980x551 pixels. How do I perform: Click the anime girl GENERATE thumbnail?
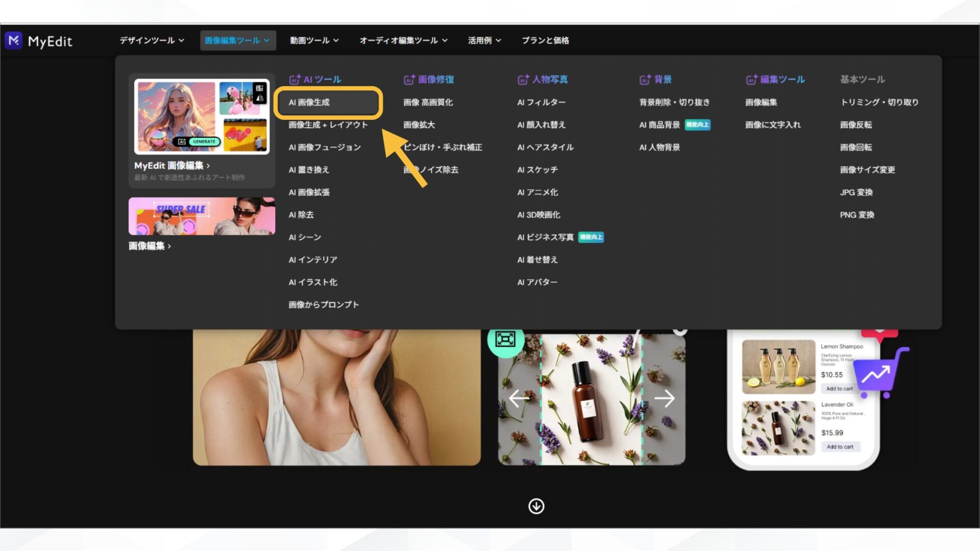tap(178, 116)
